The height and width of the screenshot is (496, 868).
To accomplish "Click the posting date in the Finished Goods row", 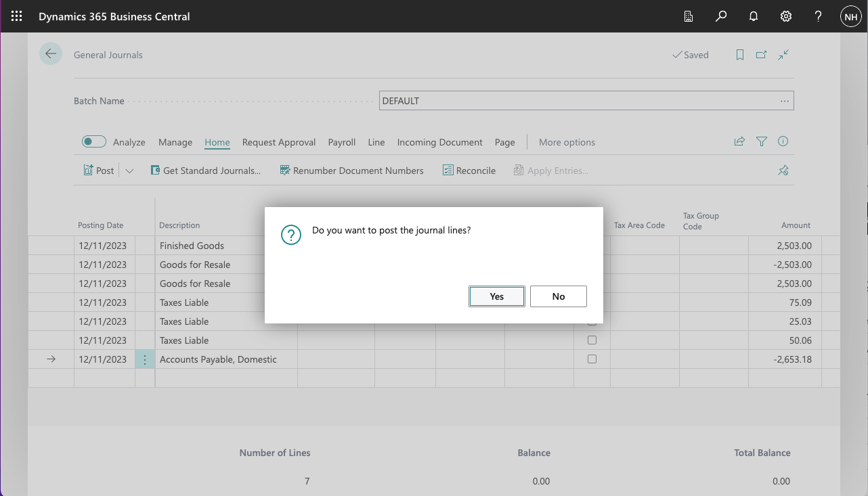I will click(x=102, y=246).
